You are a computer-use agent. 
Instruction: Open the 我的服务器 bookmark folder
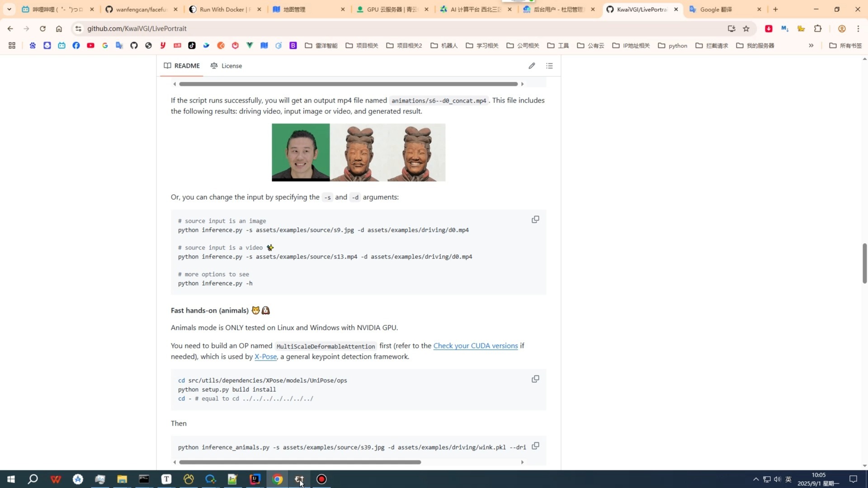(755, 46)
